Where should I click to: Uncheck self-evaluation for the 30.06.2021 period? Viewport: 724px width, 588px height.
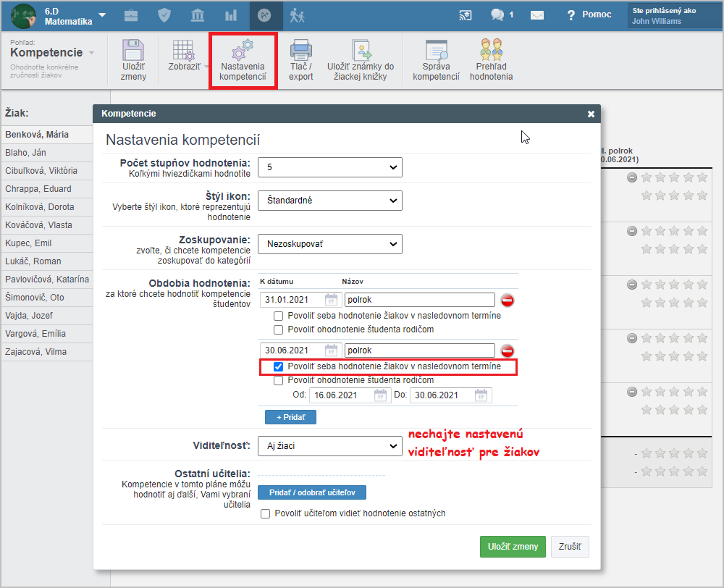click(x=278, y=367)
